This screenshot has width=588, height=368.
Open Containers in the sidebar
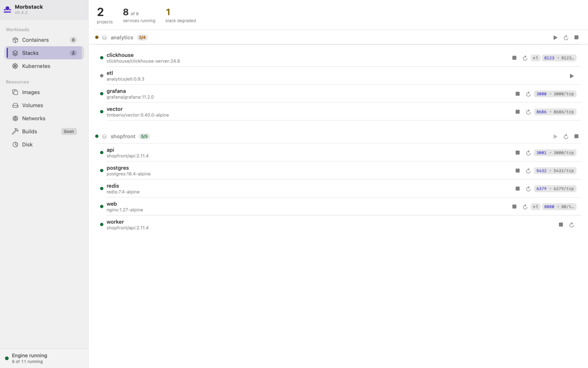(x=44, y=40)
